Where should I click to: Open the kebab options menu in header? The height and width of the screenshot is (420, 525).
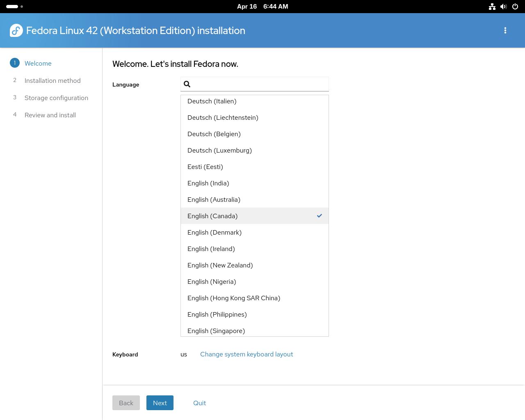[x=505, y=30]
